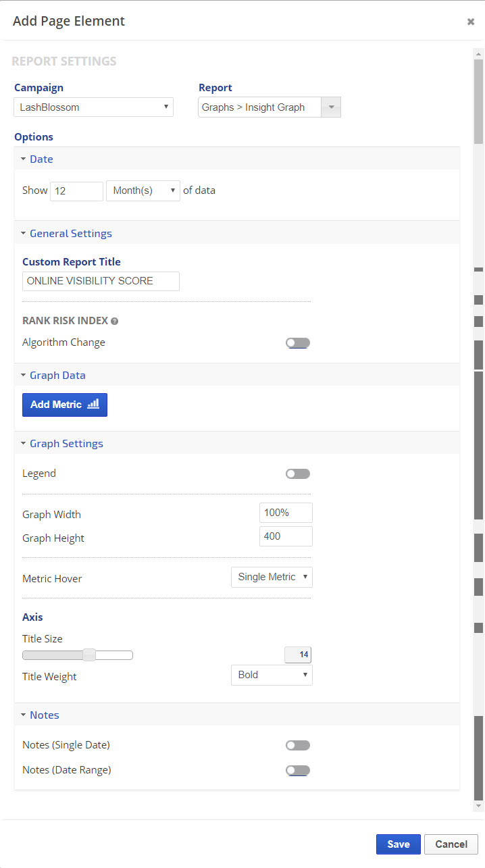Enable the Legend toggle
This screenshot has width=485, height=868.
(x=297, y=474)
